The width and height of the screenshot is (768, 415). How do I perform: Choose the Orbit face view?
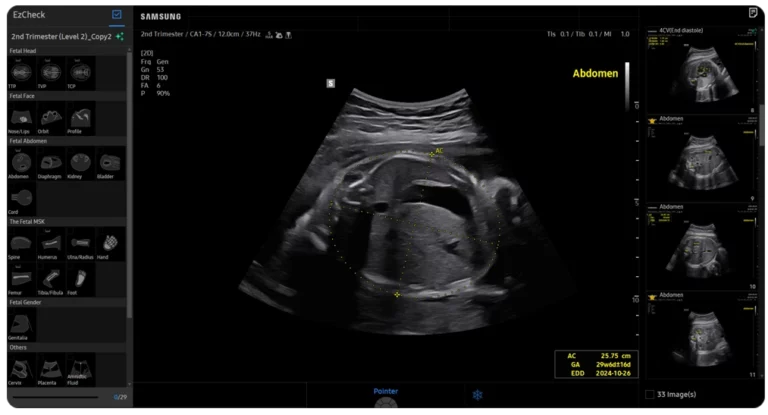[51, 118]
